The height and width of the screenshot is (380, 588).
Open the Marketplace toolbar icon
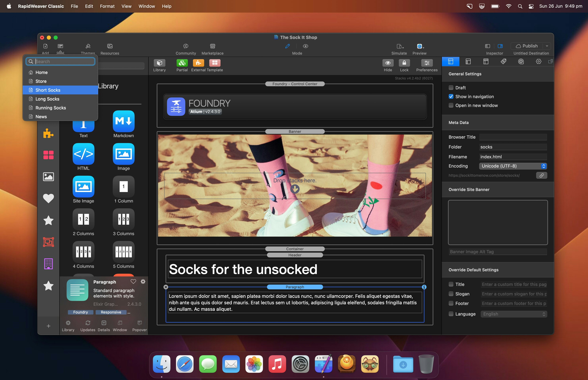click(x=213, y=46)
